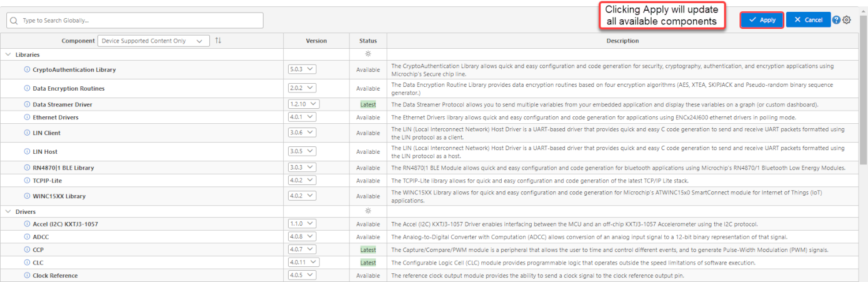Viewport: 868px width, 282px height.
Task: Click info icon next to Ethernet Drivers
Action: 27,117
